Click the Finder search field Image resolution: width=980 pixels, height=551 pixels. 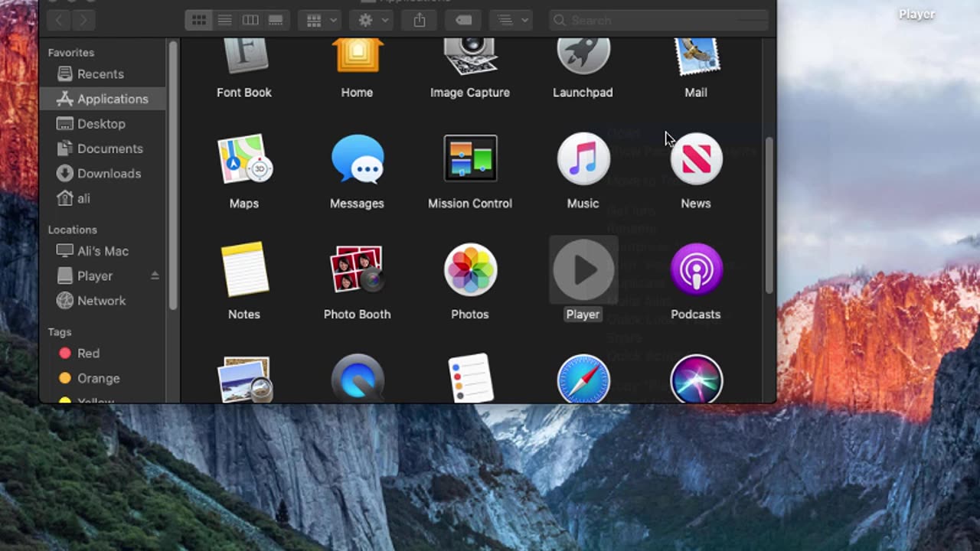[x=659, y=21]
